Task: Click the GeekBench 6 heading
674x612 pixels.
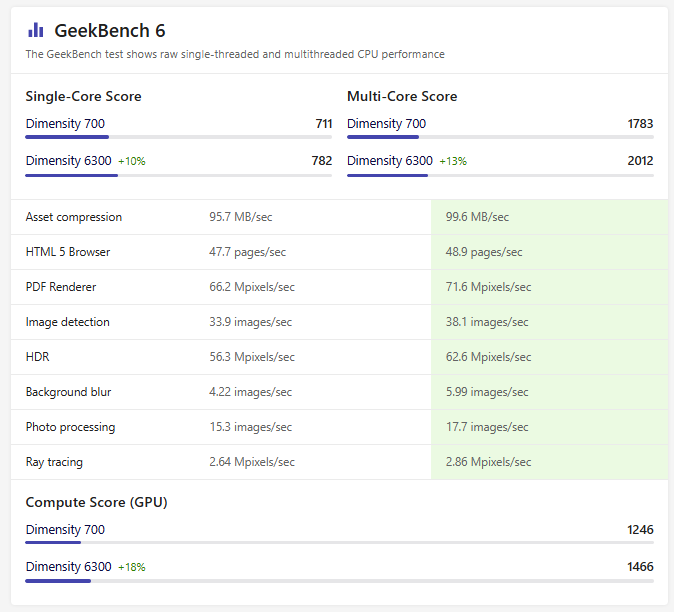Action: [x=110, y=31]
